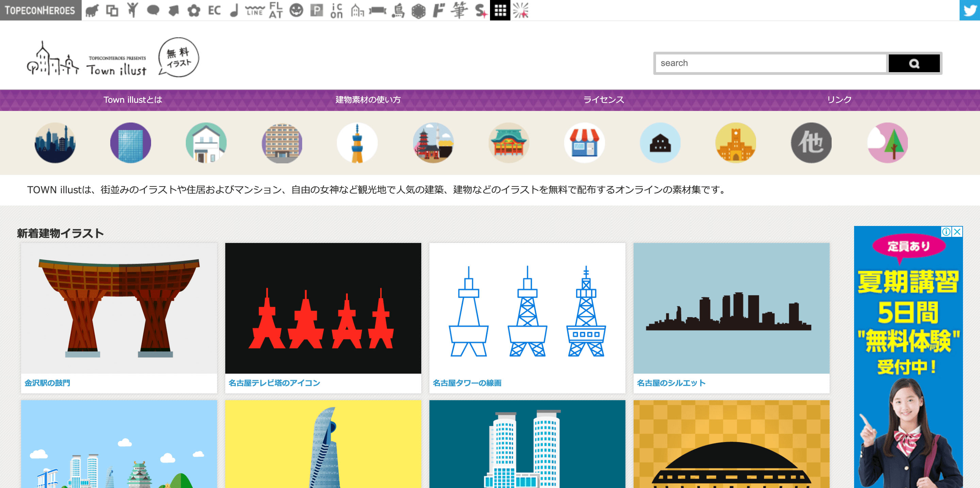Click the Town illust site logo
Viewport: 980px width, 488px height.
[x=113, y=58]
